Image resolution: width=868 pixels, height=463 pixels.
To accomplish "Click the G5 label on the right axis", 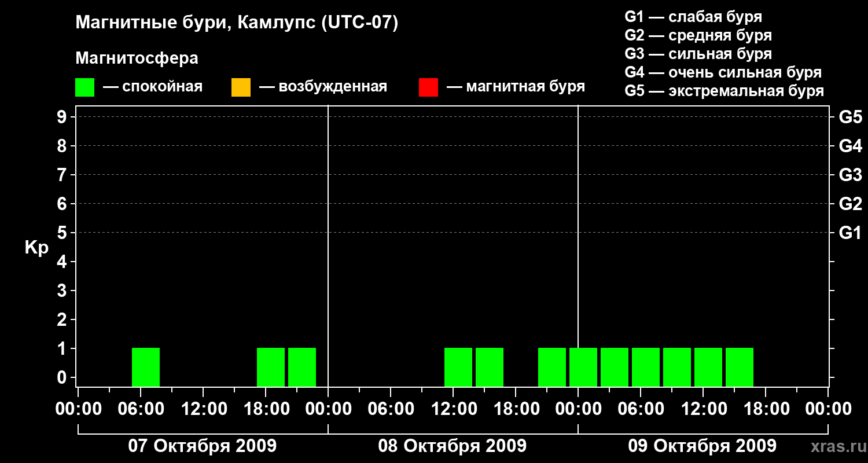I will [x=850, y=117].
